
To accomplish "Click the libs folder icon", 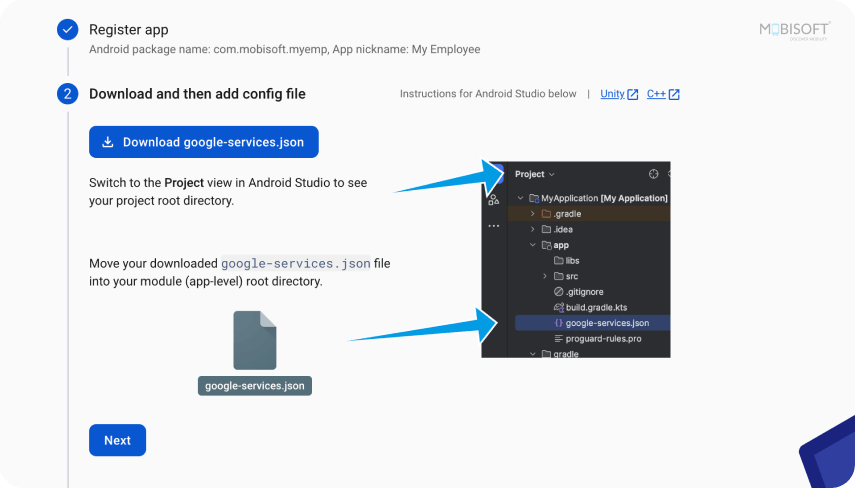I will tap(558, 261).
